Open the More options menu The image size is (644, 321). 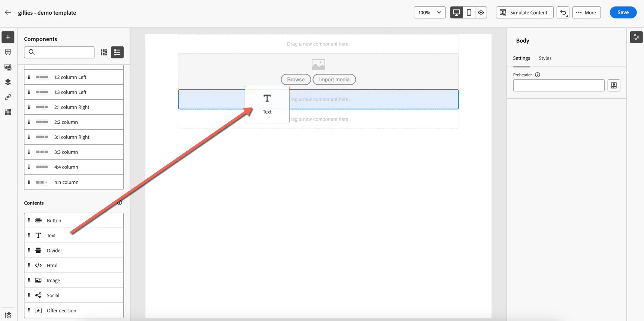click(586, 12)
